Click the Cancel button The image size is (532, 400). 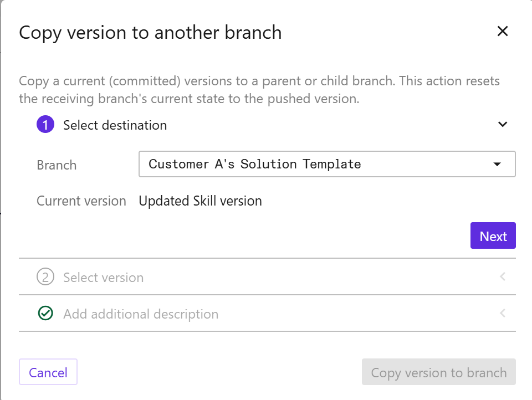pyautogui.click(x=48, y=372)
